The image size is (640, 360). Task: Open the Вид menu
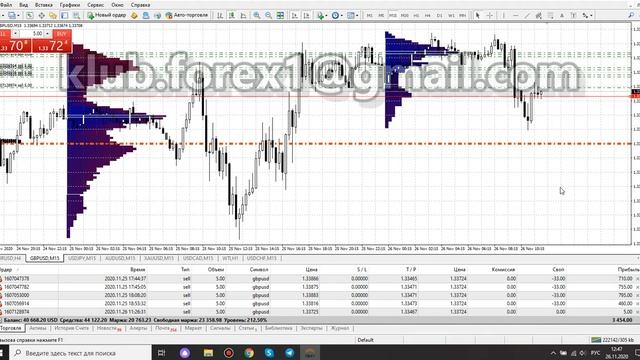pyautogui.click(x=24, y=5)
